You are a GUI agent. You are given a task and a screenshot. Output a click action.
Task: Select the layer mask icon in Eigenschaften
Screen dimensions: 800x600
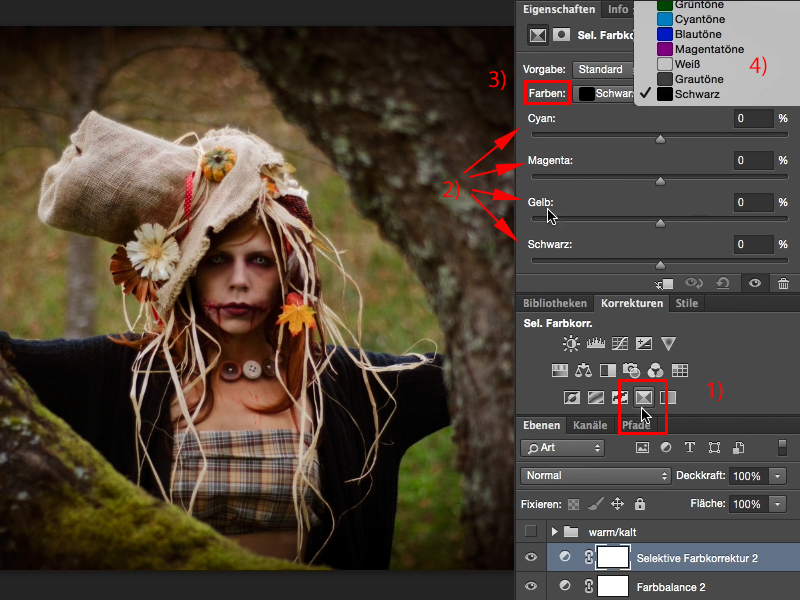562,35
